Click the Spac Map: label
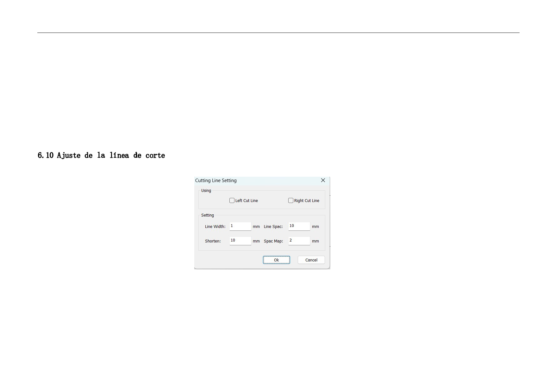This screenshot has height=392, width=555. pyautogui.click(x=273, y=241)
